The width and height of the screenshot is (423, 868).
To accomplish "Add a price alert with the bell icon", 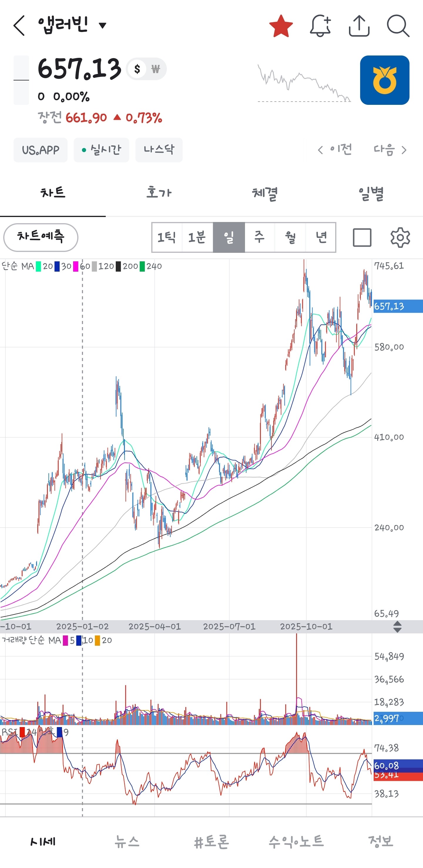I will [x=320, y=26].
